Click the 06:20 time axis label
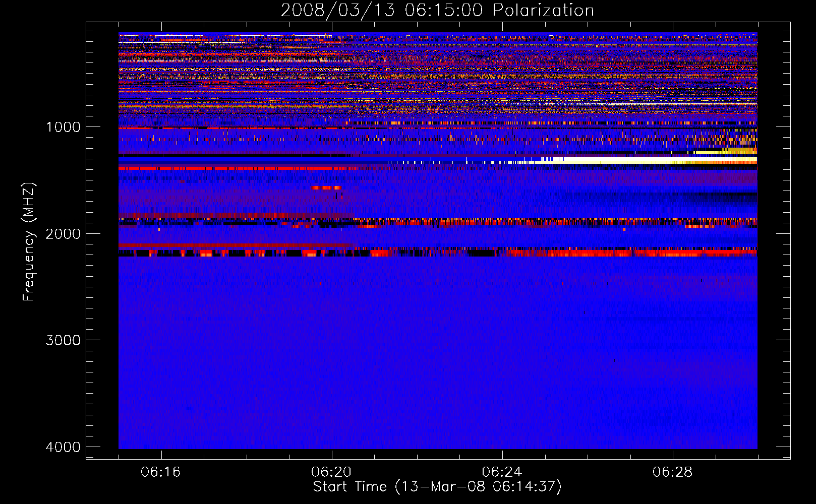This screenshot has height=504, width=816. [331, 472]
